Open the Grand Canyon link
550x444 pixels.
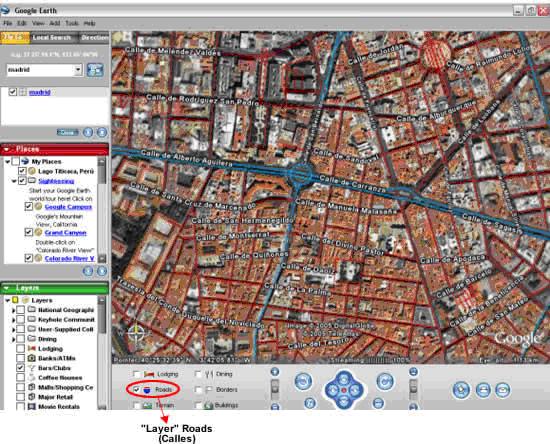pyautogui.click(x=66, y=233)
